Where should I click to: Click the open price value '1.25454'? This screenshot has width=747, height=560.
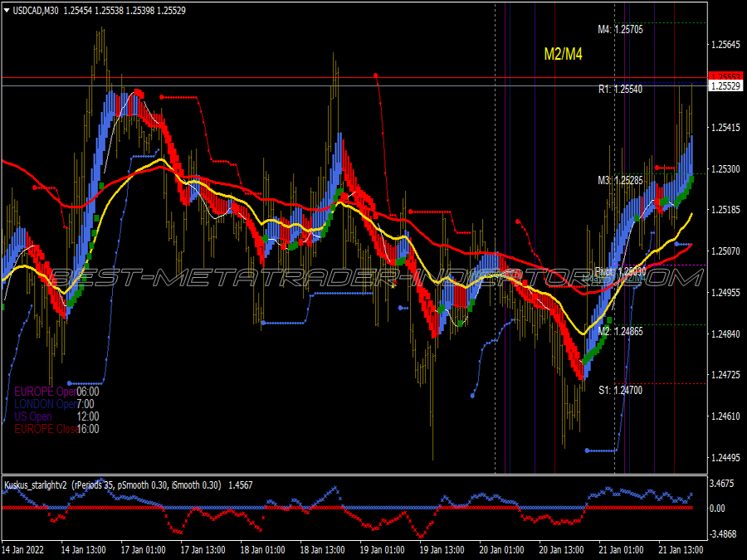(x=78, y=11)
